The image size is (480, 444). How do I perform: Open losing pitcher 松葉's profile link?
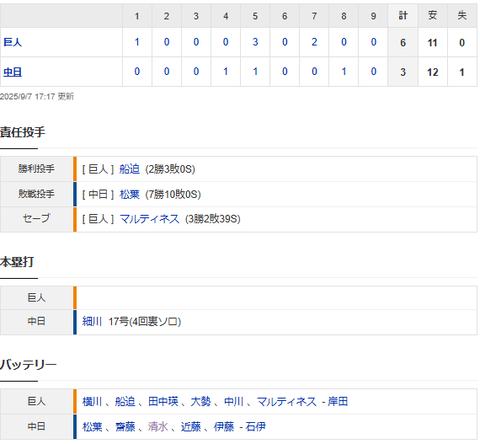(x=129, y=194)
